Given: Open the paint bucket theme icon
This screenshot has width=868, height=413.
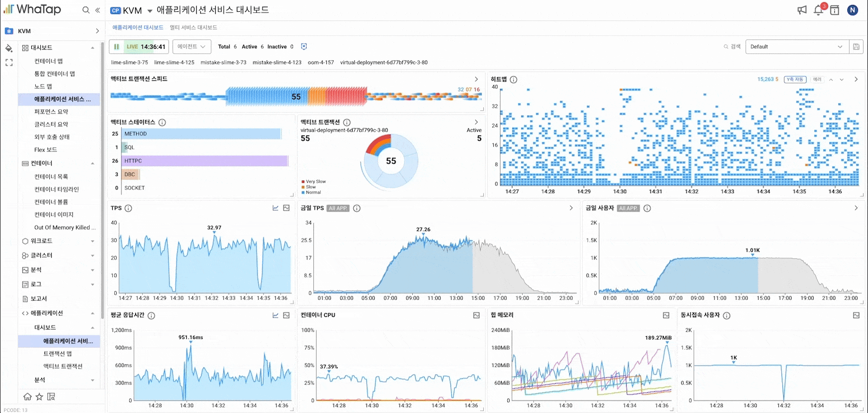Looking at the screenshot, I should tap(9, 48).
